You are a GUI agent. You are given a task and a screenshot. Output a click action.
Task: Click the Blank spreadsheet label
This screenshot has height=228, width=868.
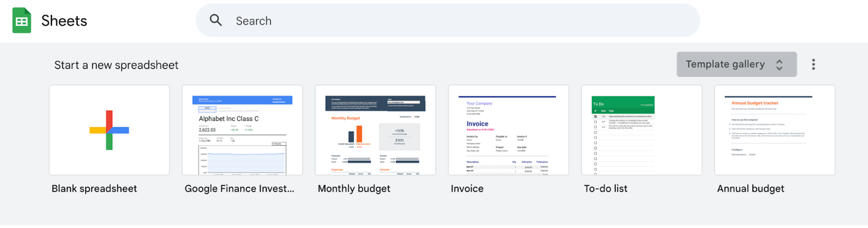[x=94, y=188]
